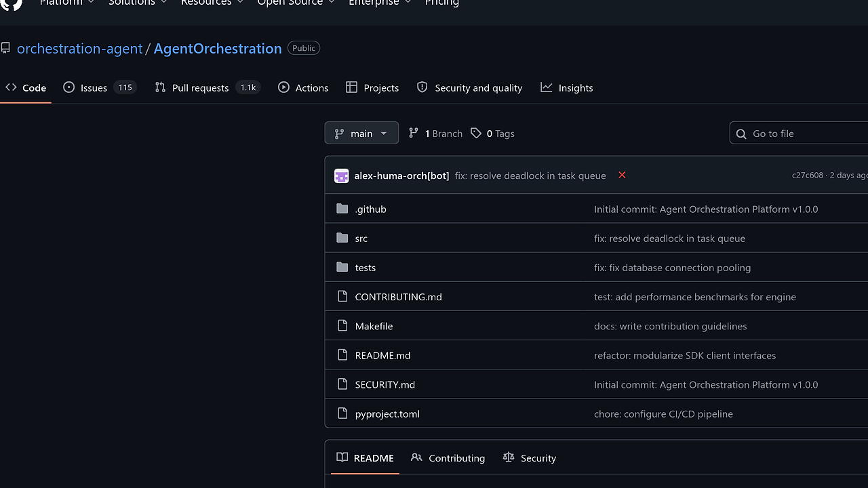Open the Security and quality tab
This screenshot has width=868, height=488.
(x=470, y=87)
